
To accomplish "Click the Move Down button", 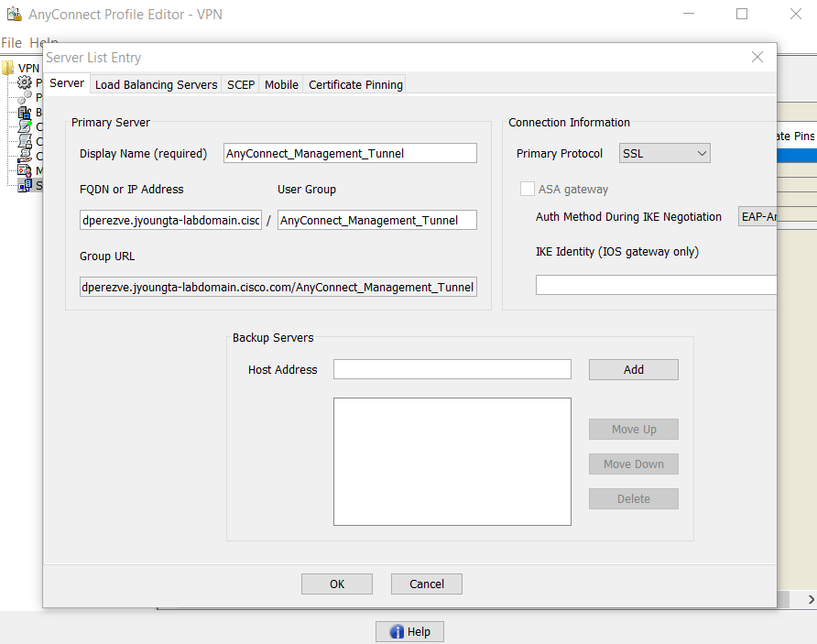I will coord(634,464).
